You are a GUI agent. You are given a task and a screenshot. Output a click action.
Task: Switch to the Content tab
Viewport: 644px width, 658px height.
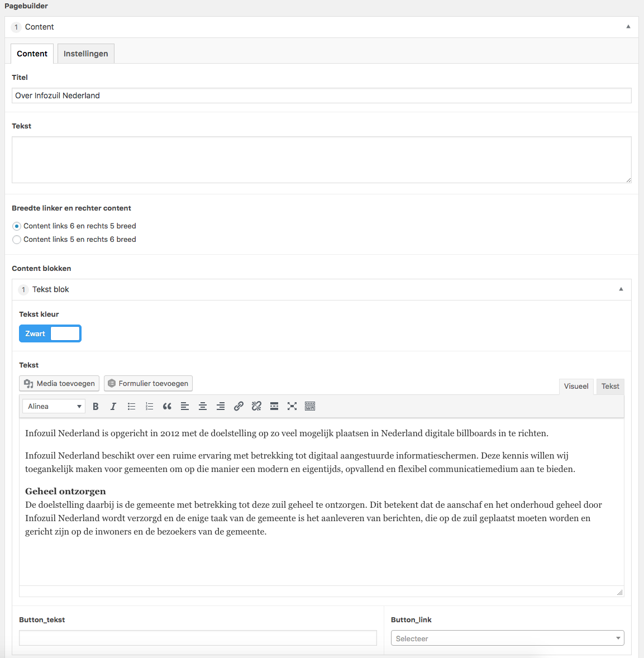32,54
